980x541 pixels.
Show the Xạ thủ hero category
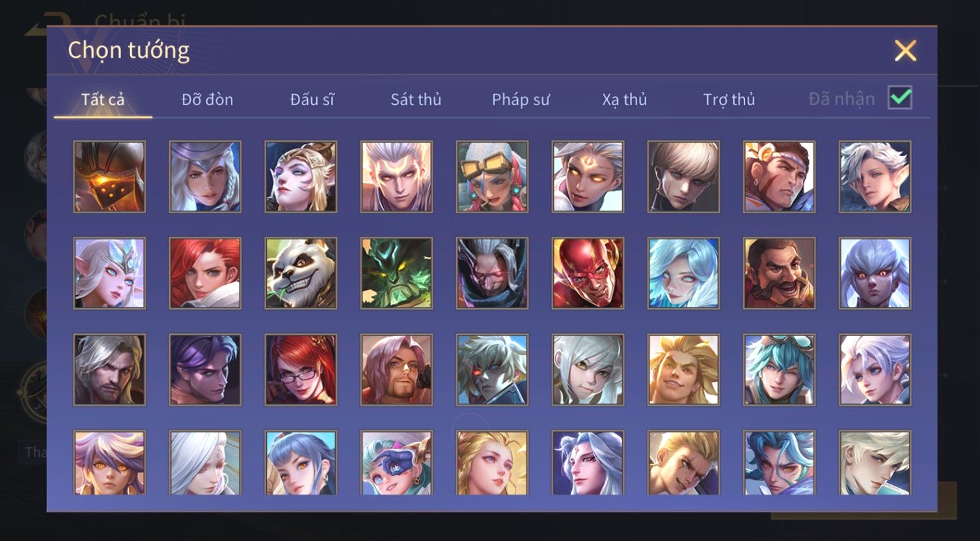pyautogui.click(x=625, y=99)
